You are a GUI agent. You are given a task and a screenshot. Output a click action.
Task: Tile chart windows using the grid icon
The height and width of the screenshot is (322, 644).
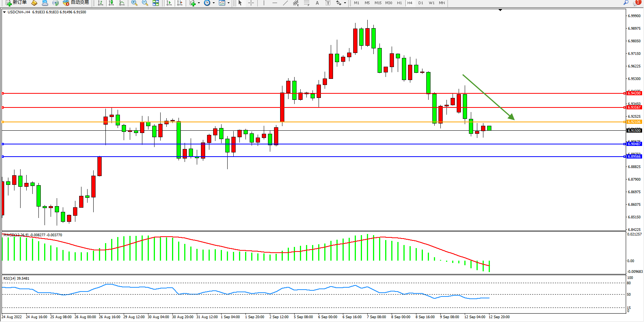point(156,3)
